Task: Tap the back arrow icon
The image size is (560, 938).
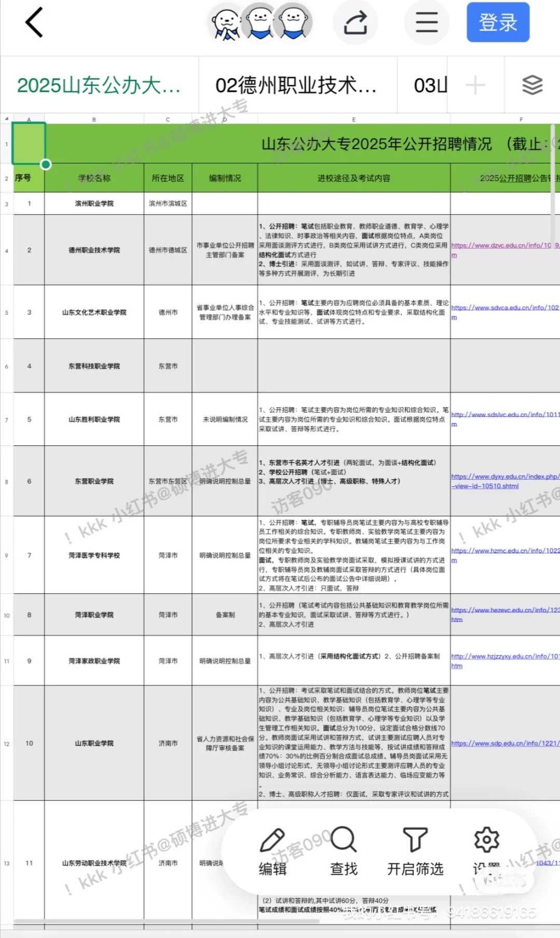Action: pos(34,23)
